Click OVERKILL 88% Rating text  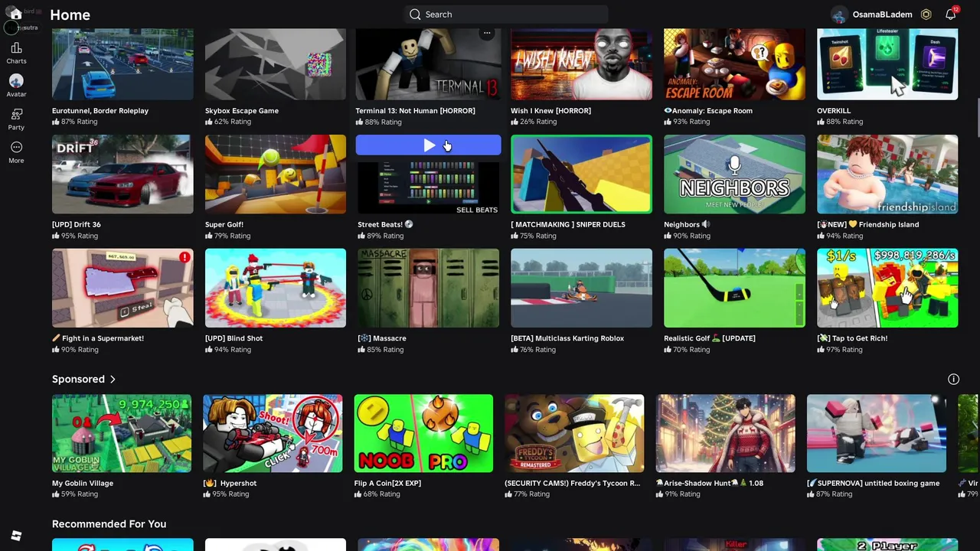840,122
